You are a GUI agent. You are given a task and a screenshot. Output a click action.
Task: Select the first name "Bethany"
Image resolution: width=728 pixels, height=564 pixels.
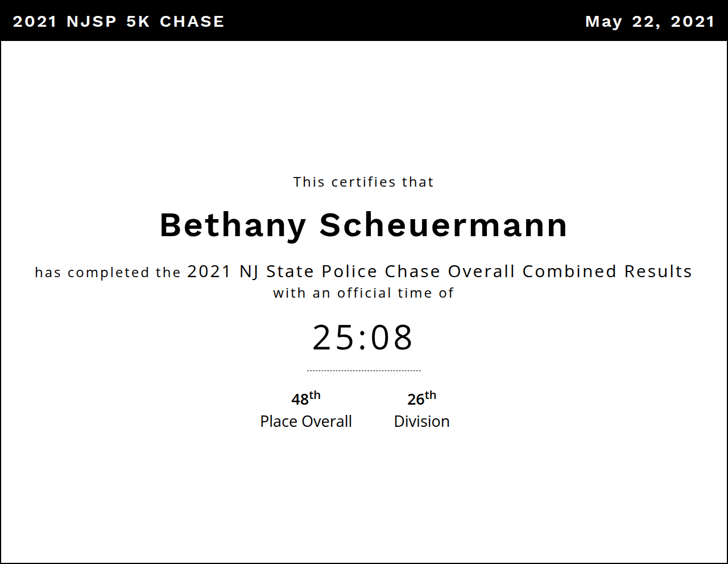pyautogui.click(x=233, y=225)
